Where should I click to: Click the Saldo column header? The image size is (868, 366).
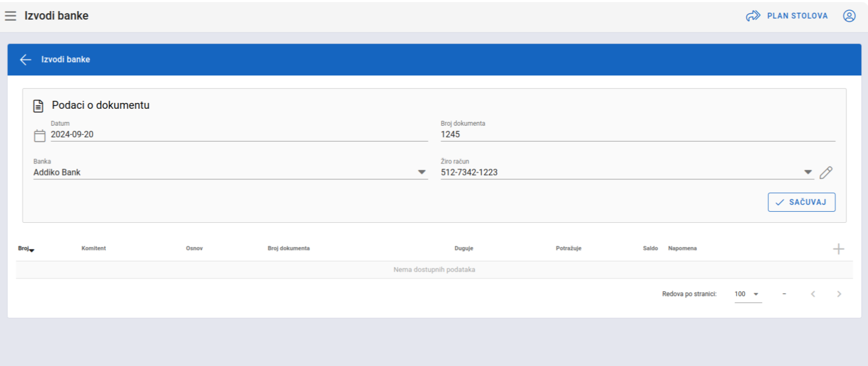[x=650, y=248]
